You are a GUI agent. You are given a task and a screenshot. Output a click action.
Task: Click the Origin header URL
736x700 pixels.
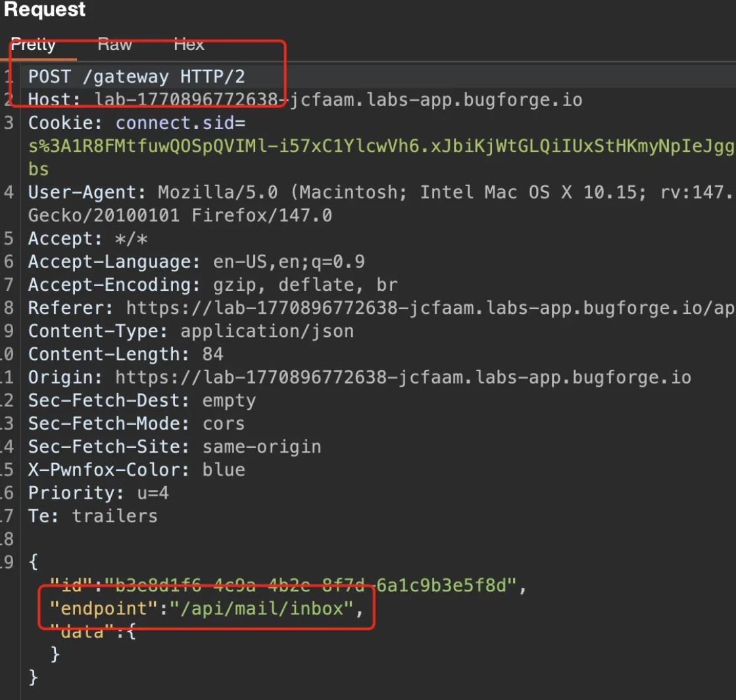click(x=403, y=378)
